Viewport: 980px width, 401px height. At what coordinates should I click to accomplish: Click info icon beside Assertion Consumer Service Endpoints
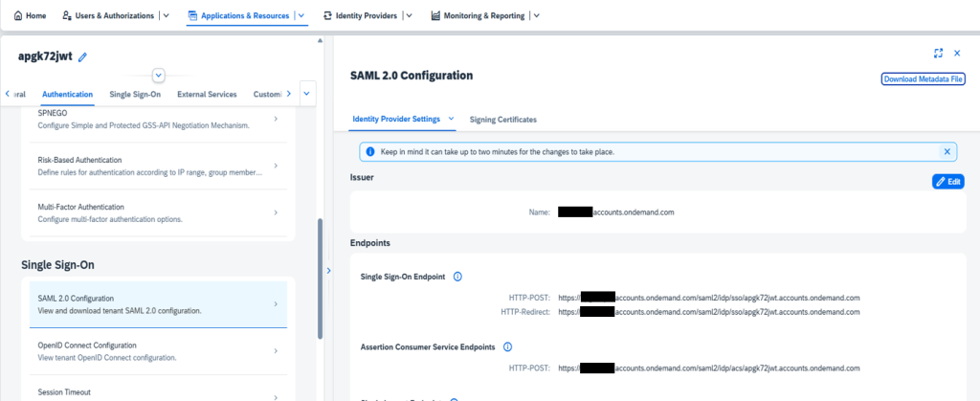tap(507, 346)
